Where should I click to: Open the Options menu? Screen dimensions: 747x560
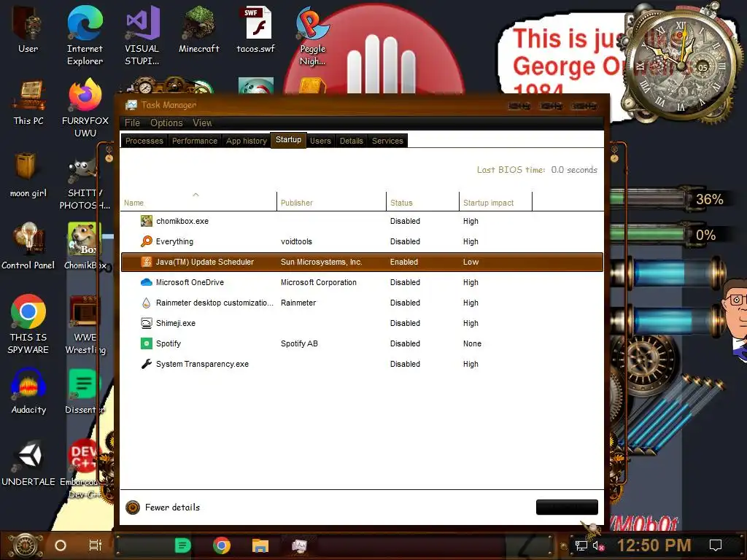166,122
